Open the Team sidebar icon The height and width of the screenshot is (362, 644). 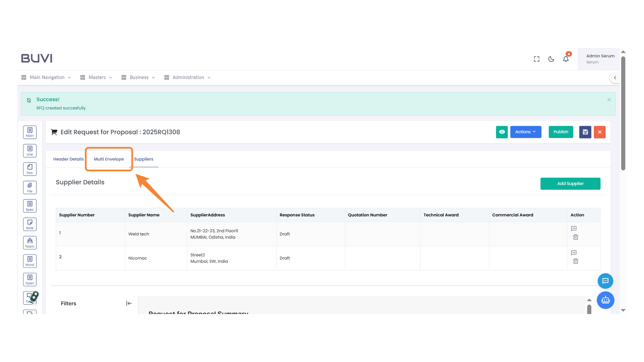point(30,243)
